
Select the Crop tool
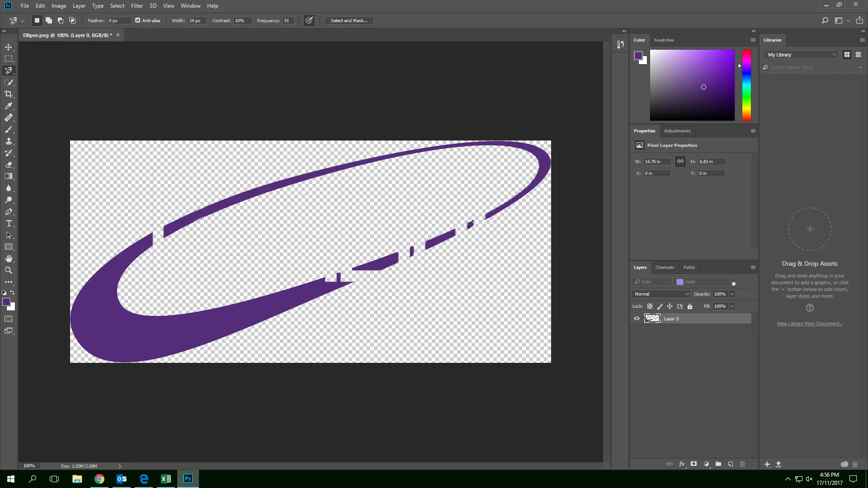coord(9,94)
